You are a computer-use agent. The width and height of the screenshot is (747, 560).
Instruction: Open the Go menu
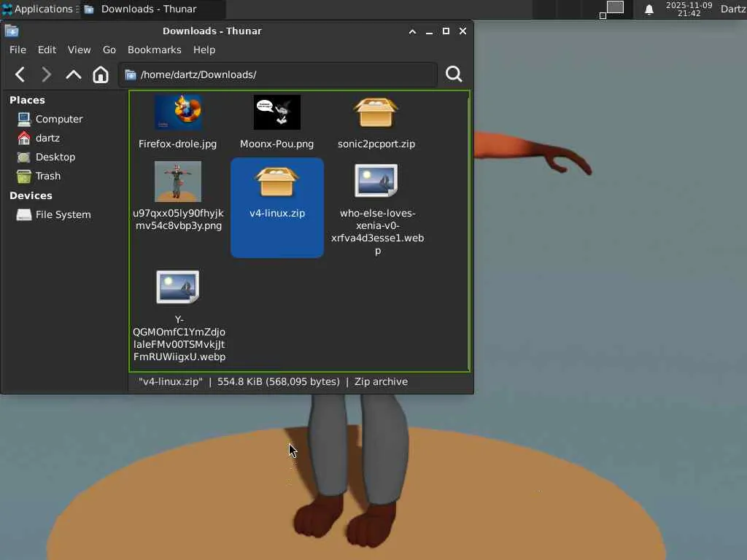[x=109, y=50]
